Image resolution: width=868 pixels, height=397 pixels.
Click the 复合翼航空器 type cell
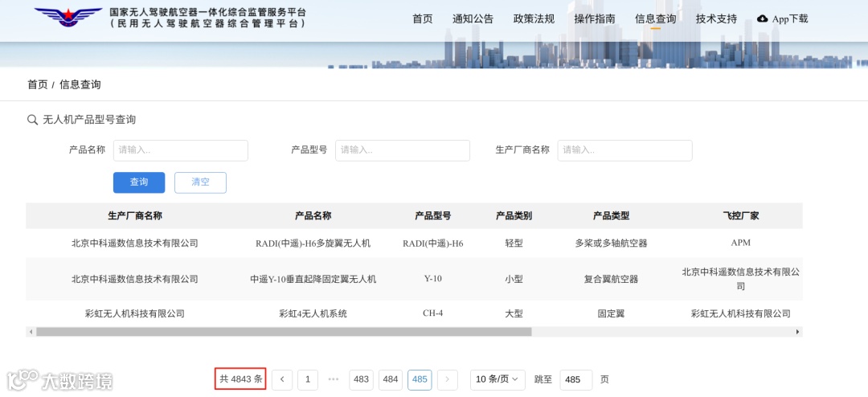coord(611,279)
